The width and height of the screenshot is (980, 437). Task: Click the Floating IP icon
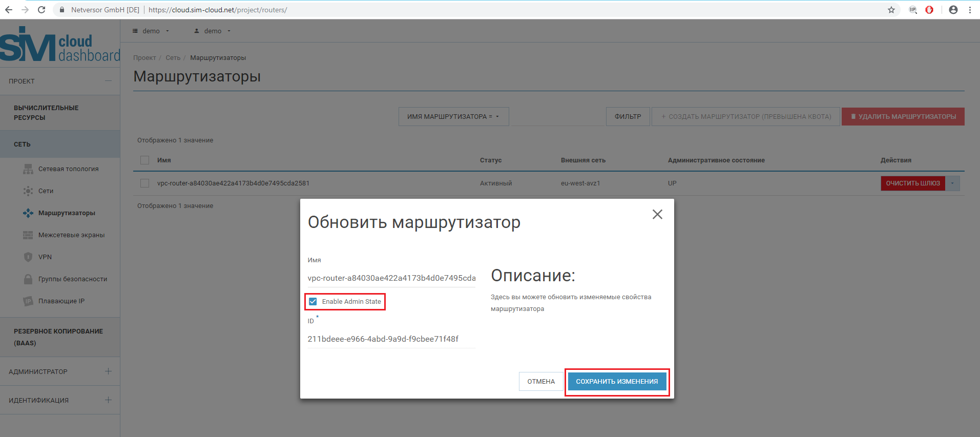(28, 301)
